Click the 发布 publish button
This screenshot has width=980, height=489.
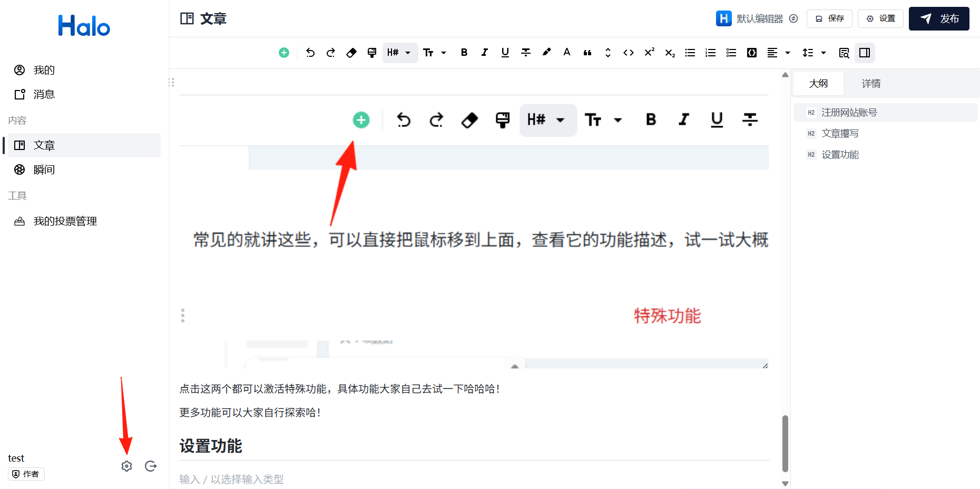(x=939, y=19)
